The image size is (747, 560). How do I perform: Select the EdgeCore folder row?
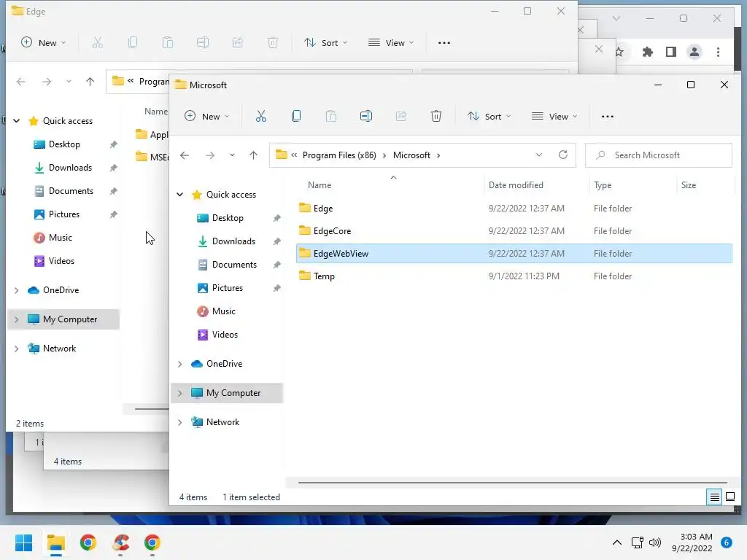514,231
